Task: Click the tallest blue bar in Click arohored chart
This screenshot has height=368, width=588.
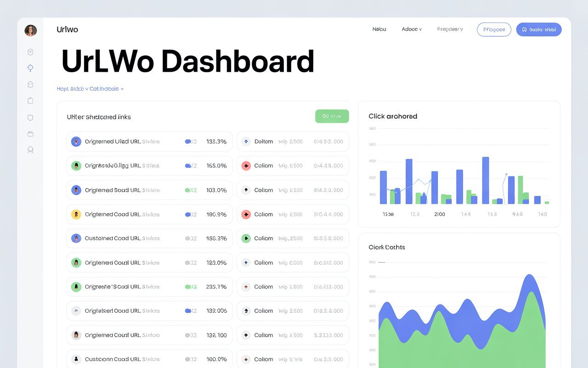Action: pyautogui.click(x=485, y=180)
